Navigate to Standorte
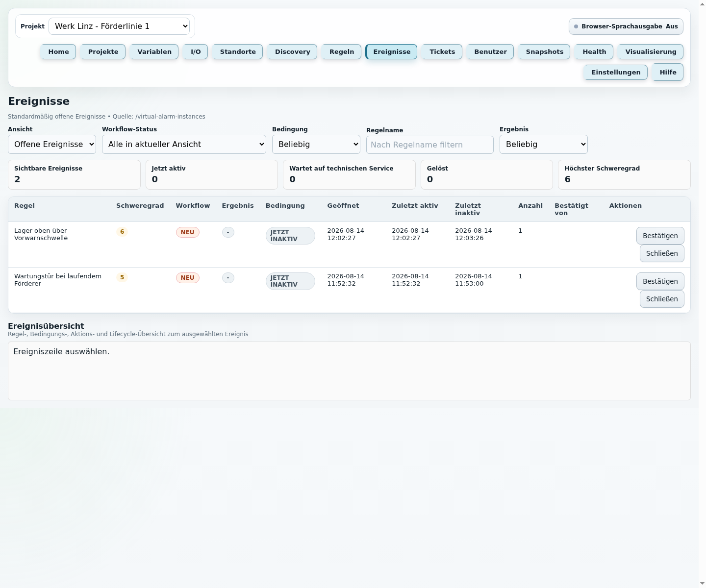The width and height of the screenshot is (706, 588). tap(238, 52)
